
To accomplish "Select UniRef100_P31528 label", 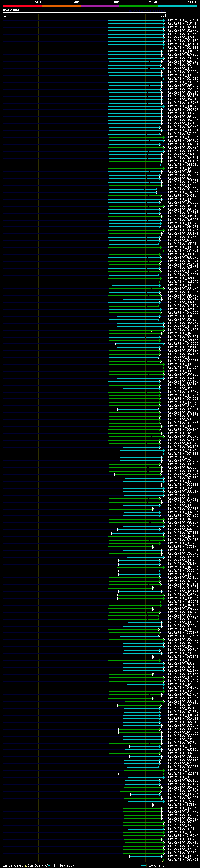I will pos(183,502).
